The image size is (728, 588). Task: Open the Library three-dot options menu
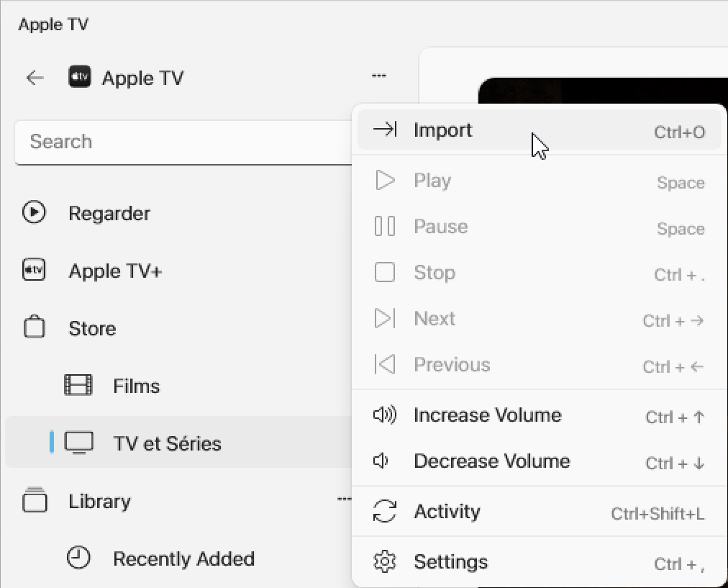[x=344, y=499]
